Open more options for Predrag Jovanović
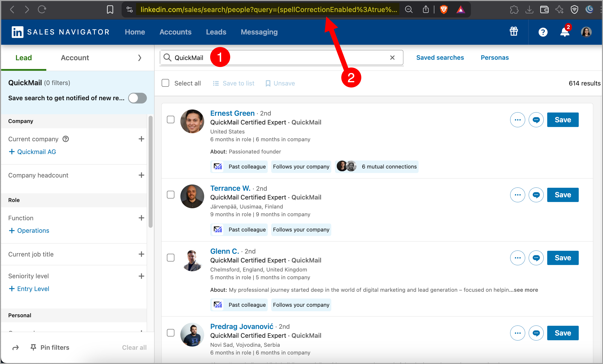The width and height of the screenshot is (603, 364). [517, 333]
